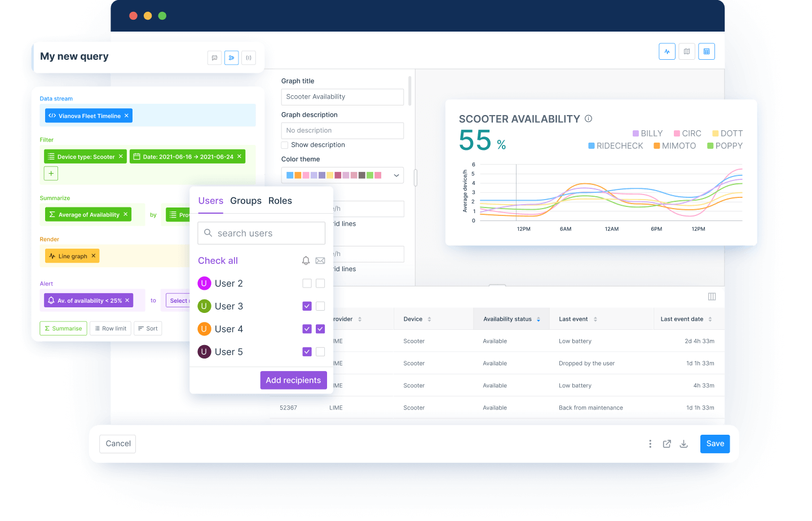Image resolution: width=812 pixels, height=521 pixels.
Task: Click the search users input field
Action: tap(262, 233)
